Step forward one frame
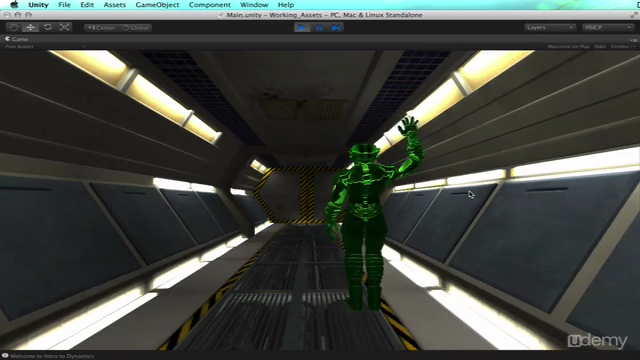Viewport: 640px width, 360px height. pos(336,28)
